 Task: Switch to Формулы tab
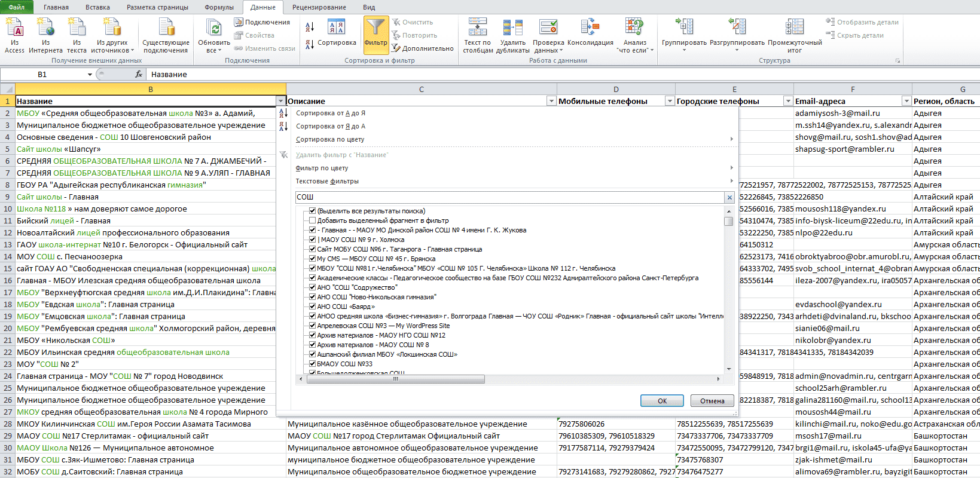(x=219, y=7)
